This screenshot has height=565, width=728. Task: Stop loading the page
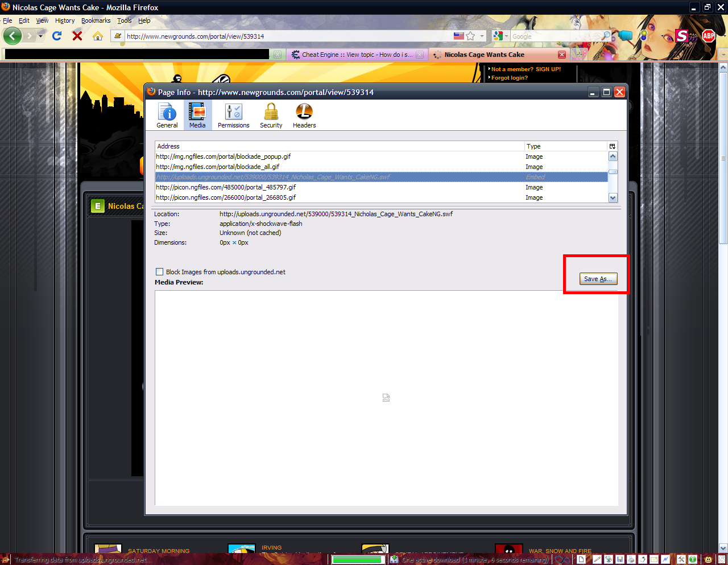[77, 36]
